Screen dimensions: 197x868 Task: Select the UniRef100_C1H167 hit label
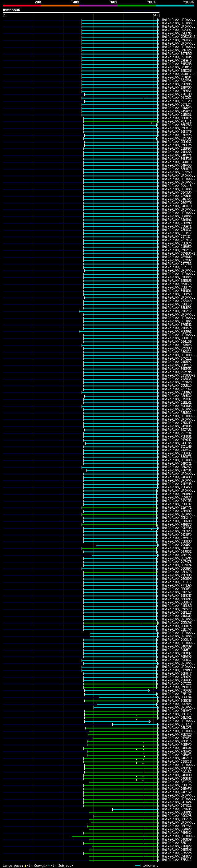coord(177,592)
